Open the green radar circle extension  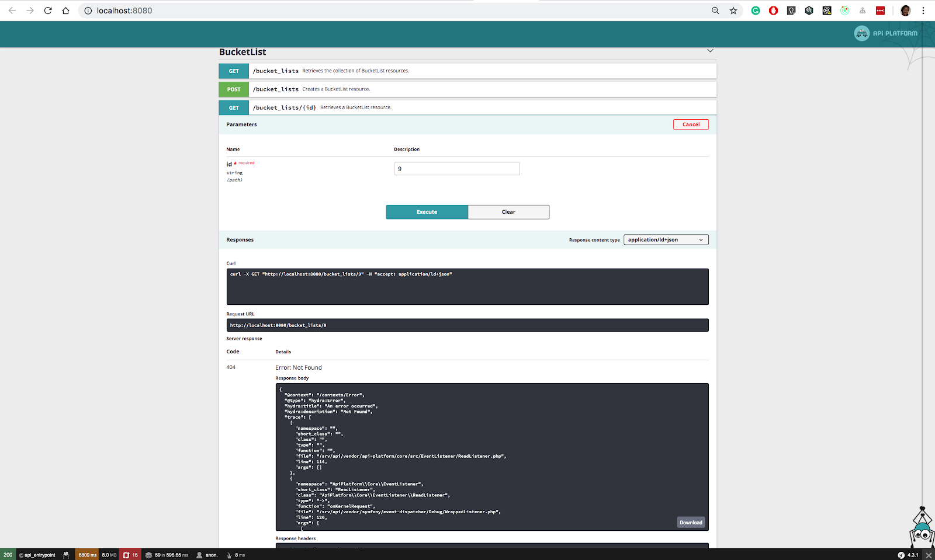tap(844, 11)
